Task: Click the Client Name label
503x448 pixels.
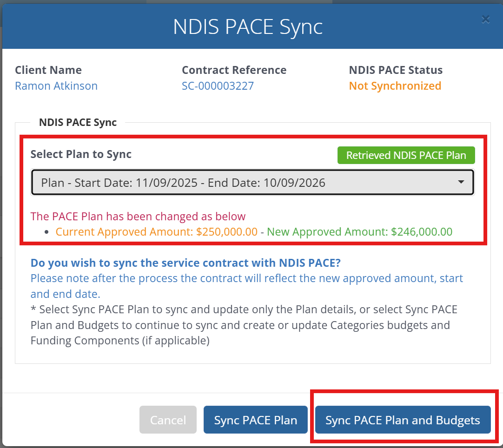Action: click(48, 70)
